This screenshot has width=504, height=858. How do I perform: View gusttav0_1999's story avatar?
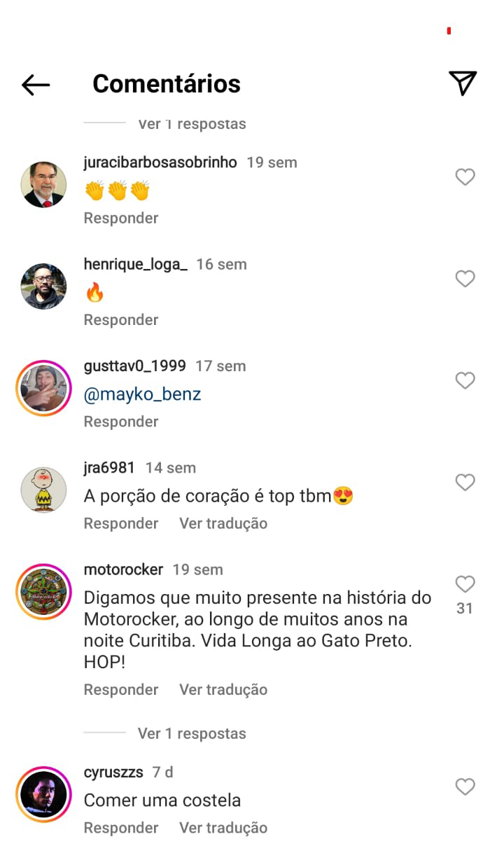[44, 388]
